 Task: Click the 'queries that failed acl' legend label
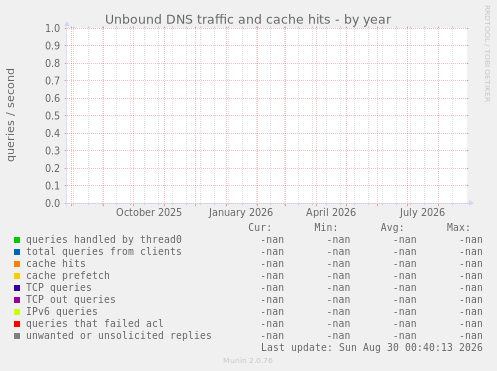pos(95,323)
